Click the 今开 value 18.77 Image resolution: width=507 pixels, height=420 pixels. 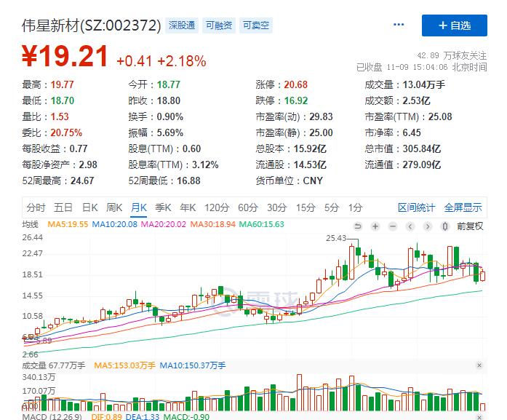click(x=169, y=84)
